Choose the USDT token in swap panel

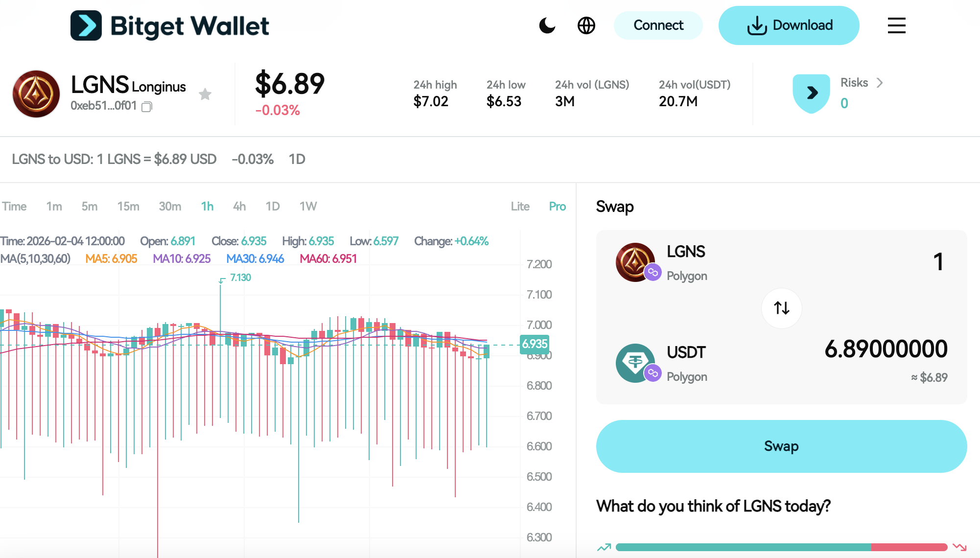(x=661, y=363)
